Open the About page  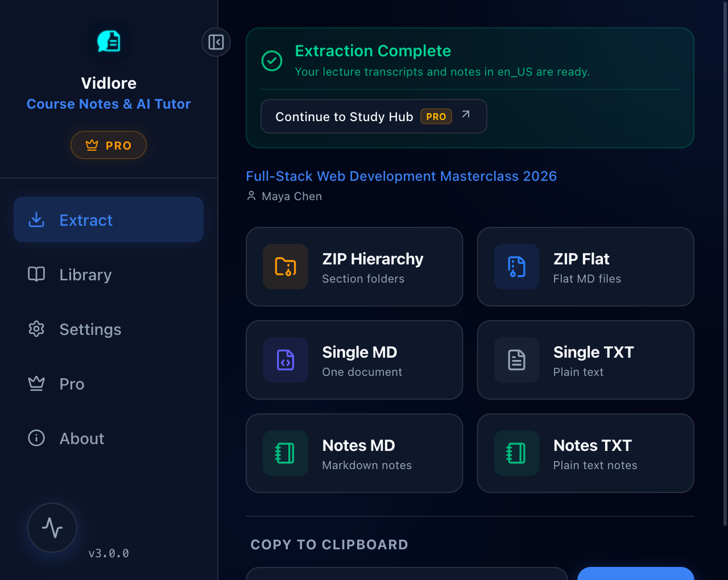109,438
